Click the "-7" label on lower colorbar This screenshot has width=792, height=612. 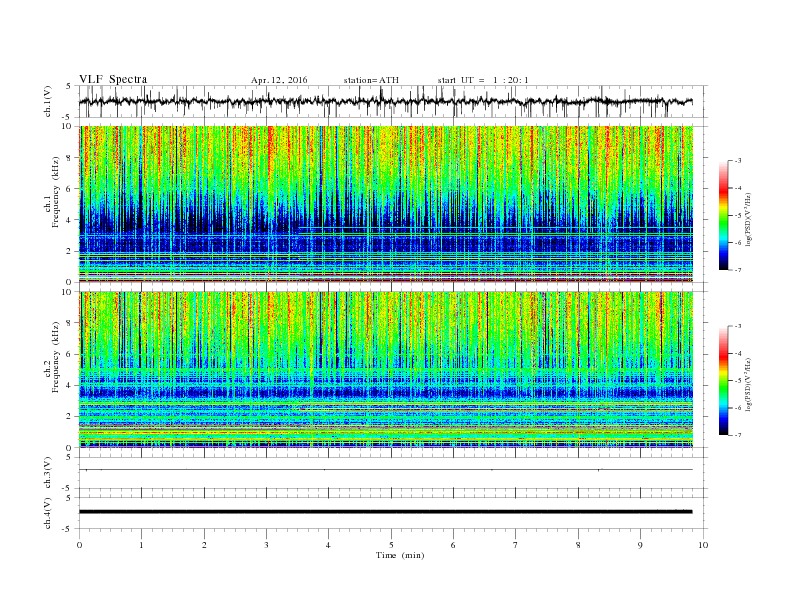[738, 435]
